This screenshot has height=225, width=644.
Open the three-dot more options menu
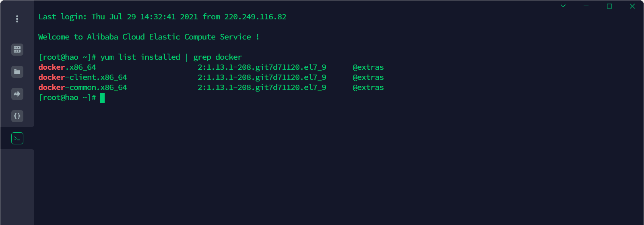(x=17, y=19)
